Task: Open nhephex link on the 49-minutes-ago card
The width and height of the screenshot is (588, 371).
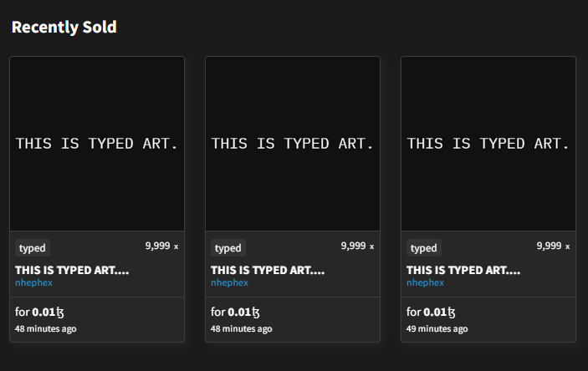Action: [x=425, y=282]
